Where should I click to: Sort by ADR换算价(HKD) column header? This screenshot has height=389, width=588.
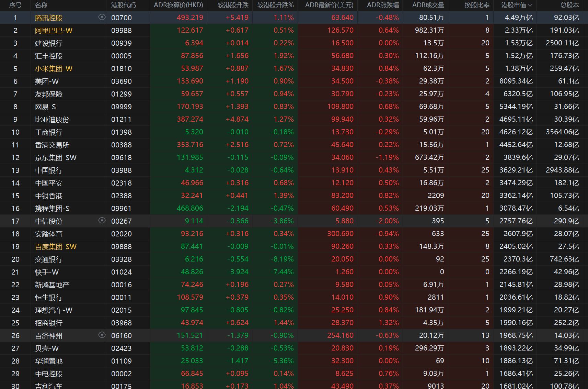click(178, 5)
